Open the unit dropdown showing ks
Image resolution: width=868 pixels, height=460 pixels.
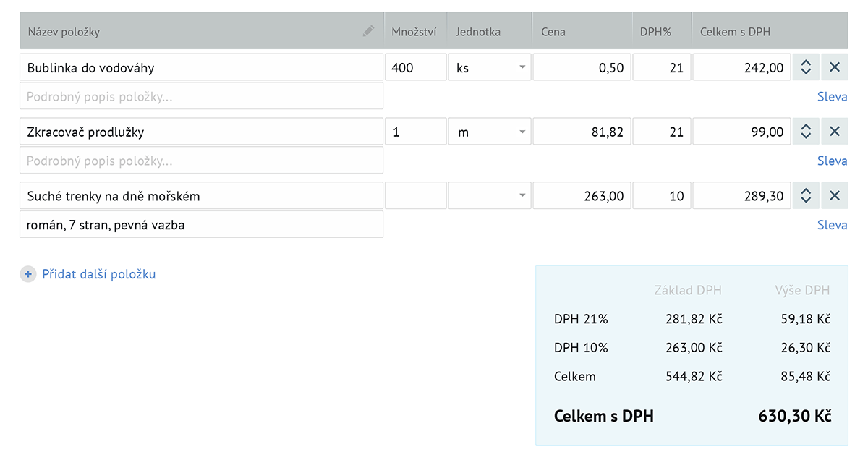click(490, 67)
